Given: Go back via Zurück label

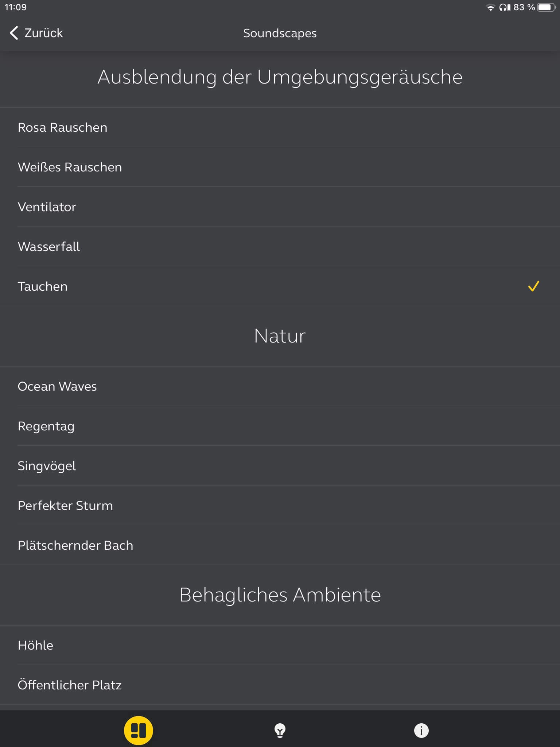Looking at the screenshot, I should (x=43, y=33).
